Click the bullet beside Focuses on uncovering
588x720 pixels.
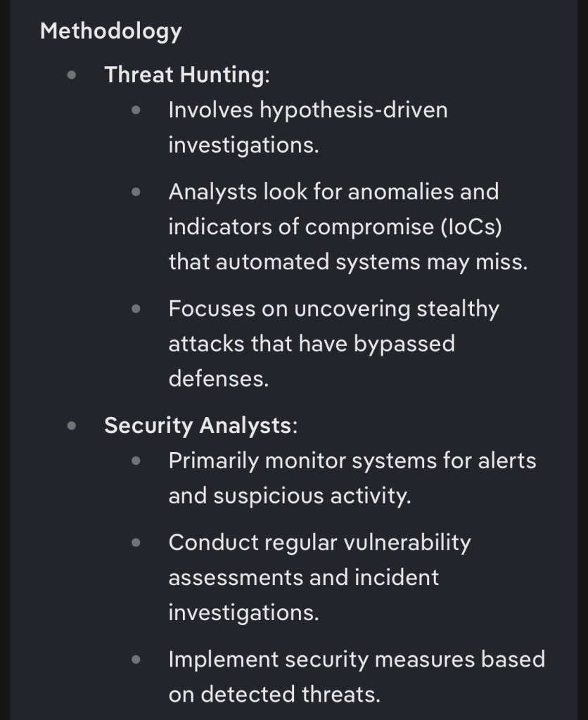tap(136, 309)
